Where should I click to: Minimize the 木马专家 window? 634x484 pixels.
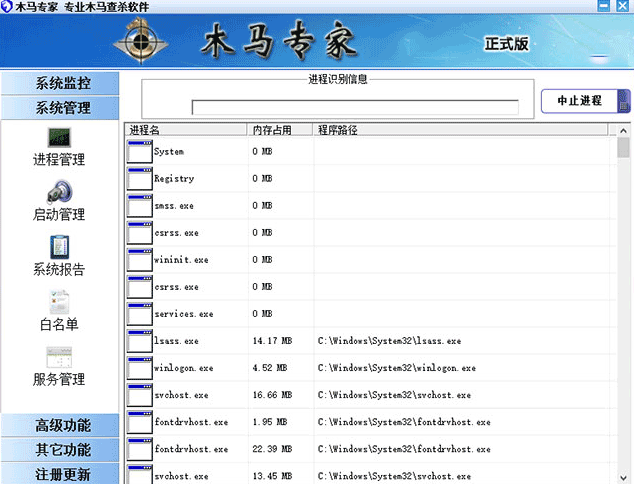pyautogui.click(x=604, y=6)
